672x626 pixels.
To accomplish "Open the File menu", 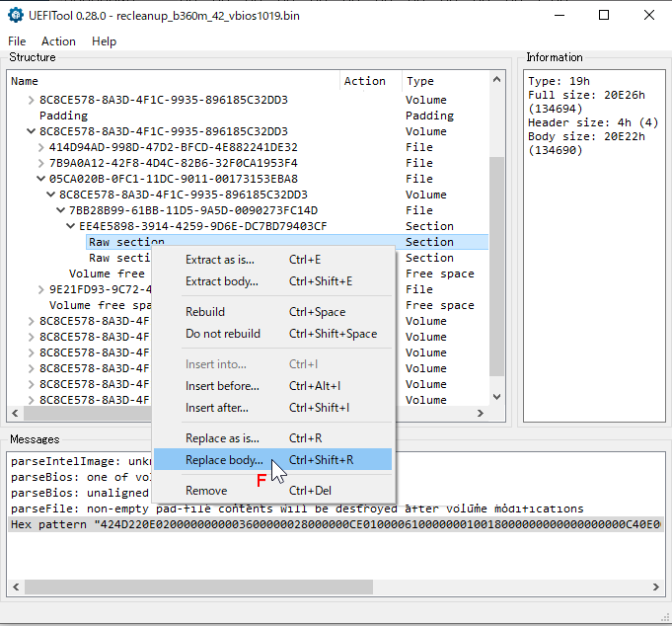I will 17,41.
